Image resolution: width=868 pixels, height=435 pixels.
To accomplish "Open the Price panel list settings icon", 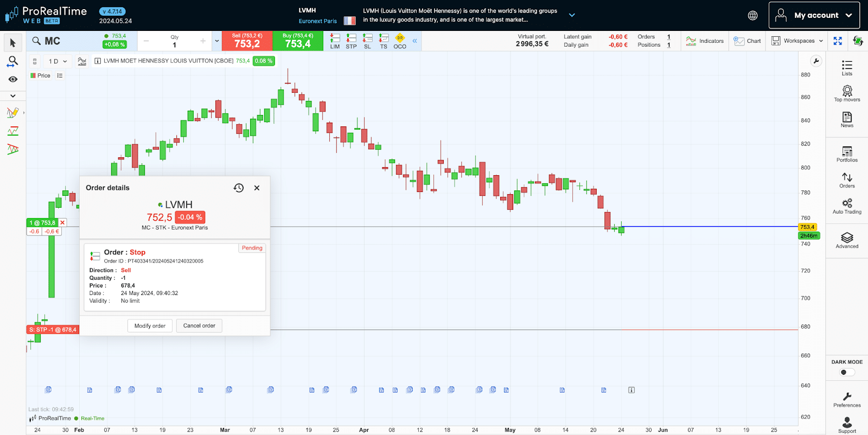I will [x=60, y=75].
